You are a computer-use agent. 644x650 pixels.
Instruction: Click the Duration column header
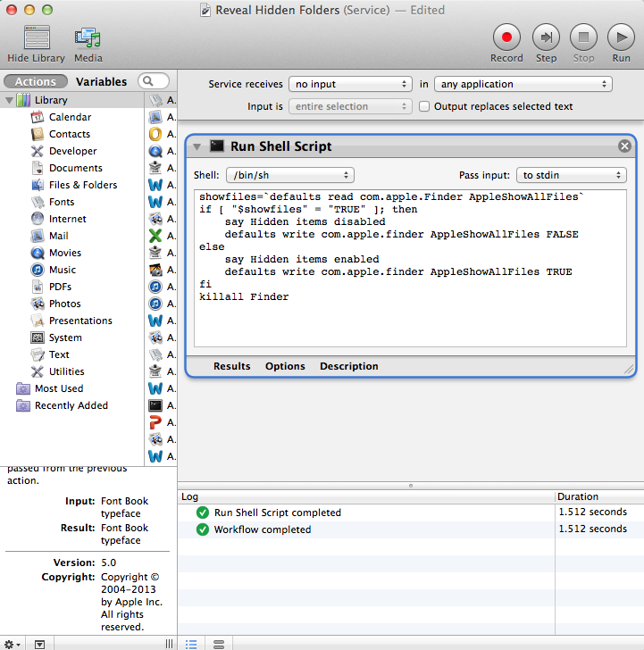point(599,496)
